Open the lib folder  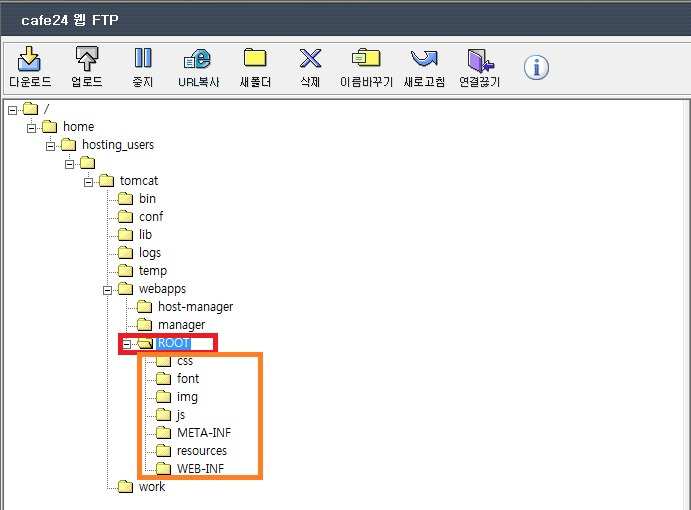[x=145, y=235]
